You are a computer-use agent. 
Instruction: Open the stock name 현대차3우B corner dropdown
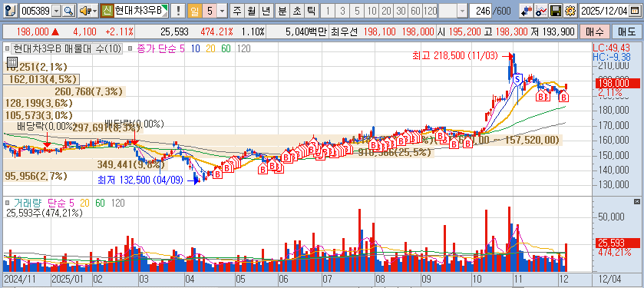[165, 11]
